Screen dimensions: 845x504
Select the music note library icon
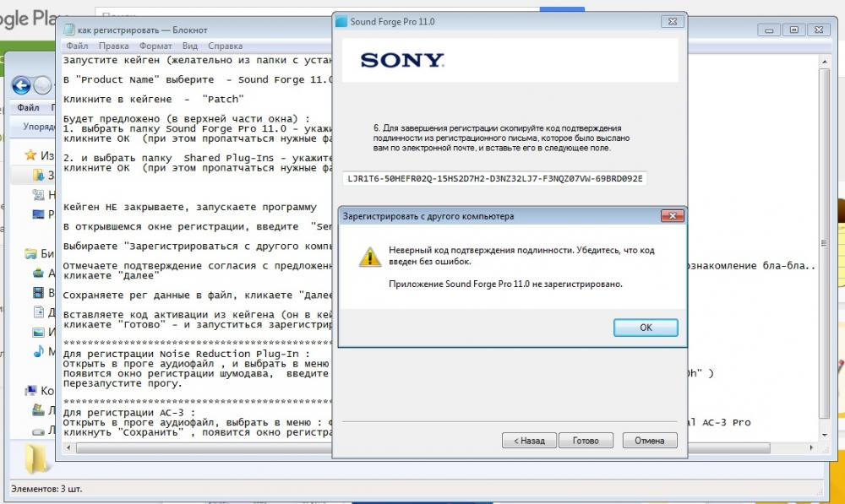coord(38,351)
